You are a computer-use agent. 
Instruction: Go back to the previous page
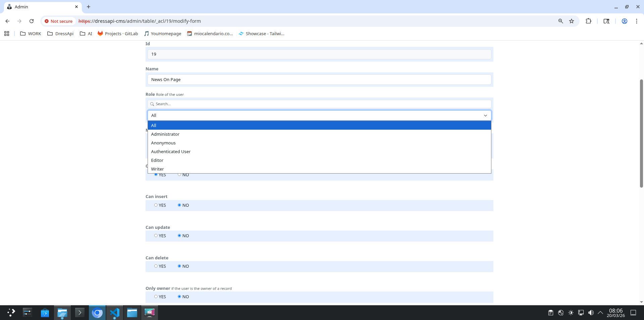click(7, 21)
